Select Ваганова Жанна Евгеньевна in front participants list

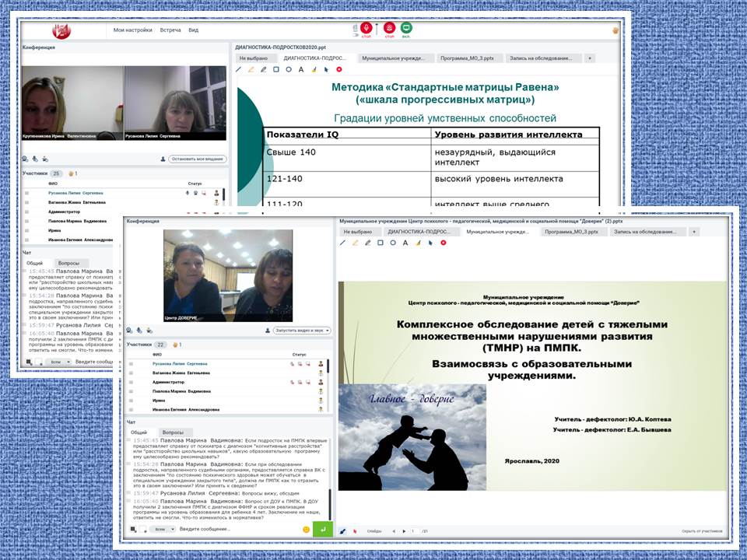(226, 373)
